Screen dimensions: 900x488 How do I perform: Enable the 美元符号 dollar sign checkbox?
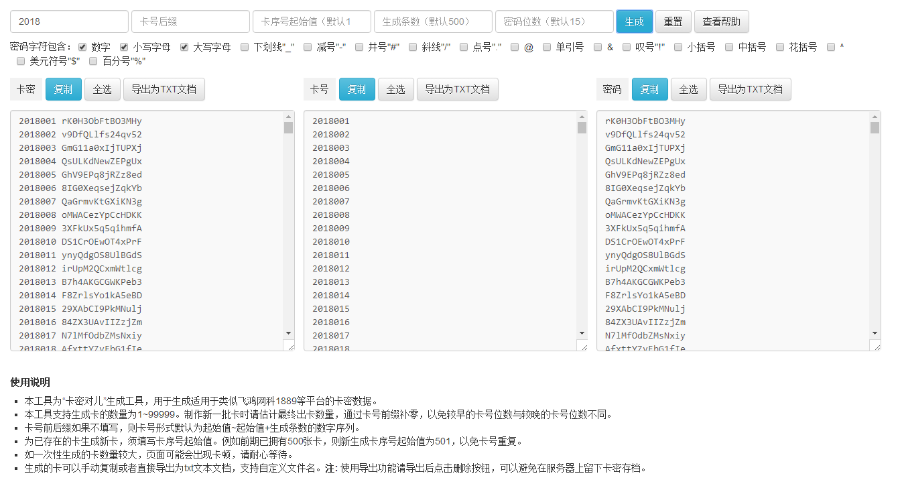coord(21,61)
